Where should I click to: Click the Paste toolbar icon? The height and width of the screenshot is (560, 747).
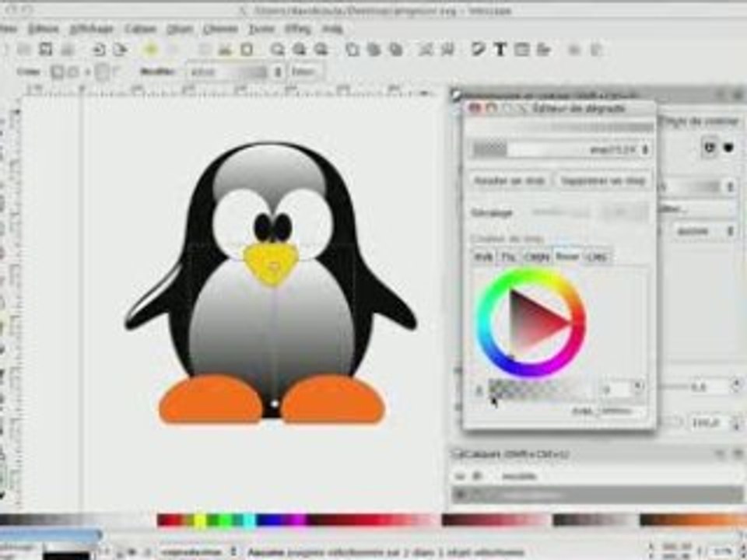coord(247,50)
